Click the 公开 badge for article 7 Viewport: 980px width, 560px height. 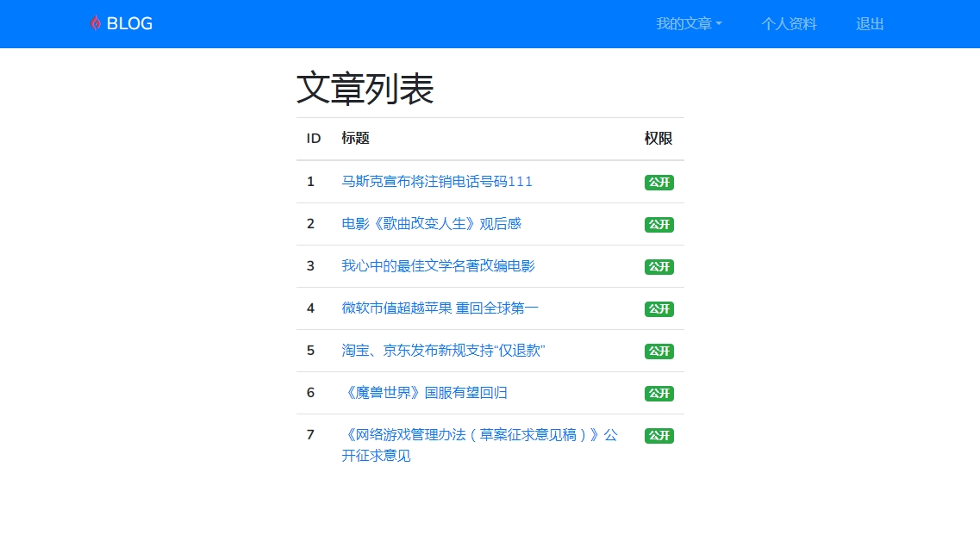tap(659, 436)
